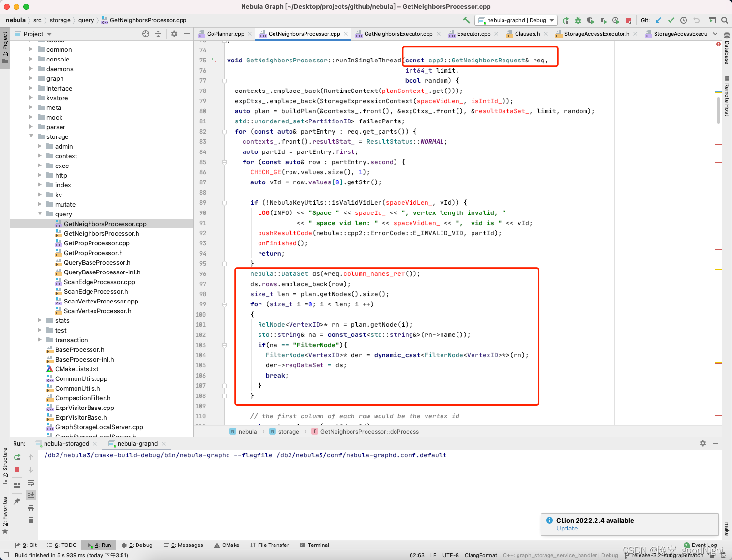Update project via blue Git arrow
Viewport: 732px width, 560px height.
click(658, 20)
